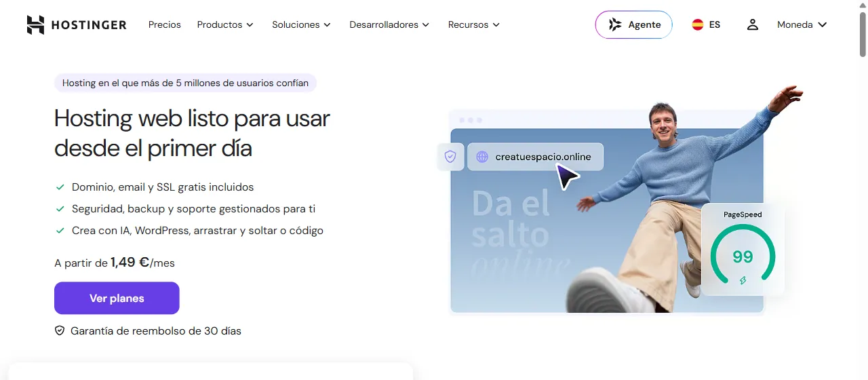This screenshot has width=868, height=380.
Task: Click the createuespacio.online domain pill
Action: (x=535, y=157)
